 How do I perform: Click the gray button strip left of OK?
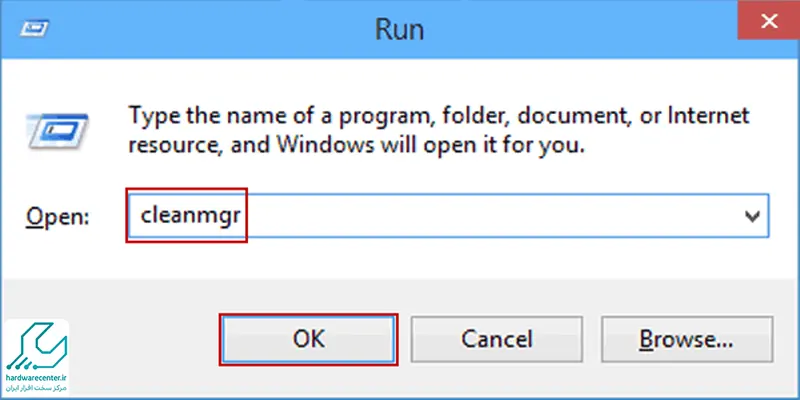(x=143, y=339)
